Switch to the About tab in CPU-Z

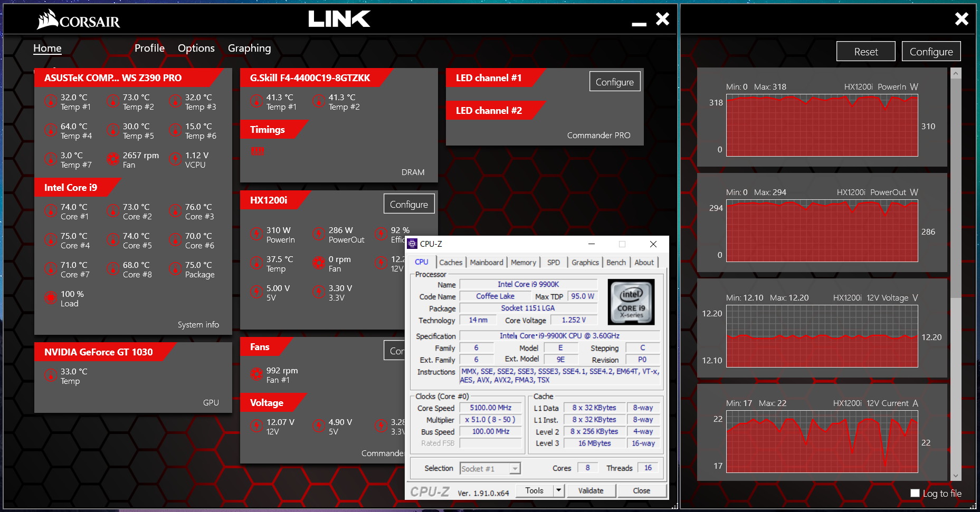pos(644,262)
